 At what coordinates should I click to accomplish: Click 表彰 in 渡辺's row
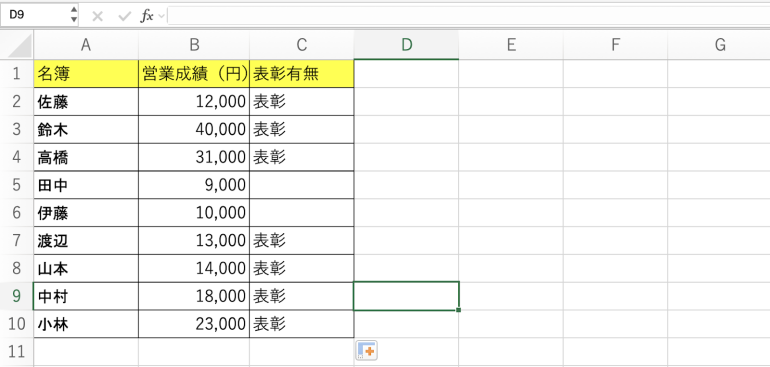click(302, 241)
